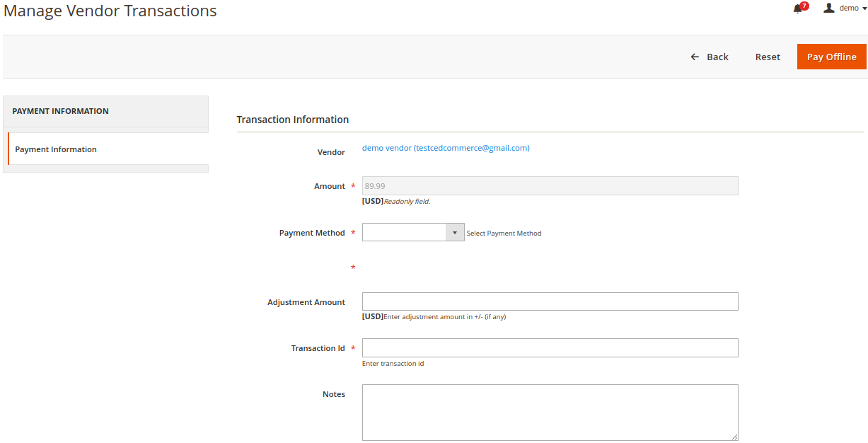The height and width of the screenshot is (443, 868).
Task: Grab the Notes textarea resize handle
Action: pos(734,437)
